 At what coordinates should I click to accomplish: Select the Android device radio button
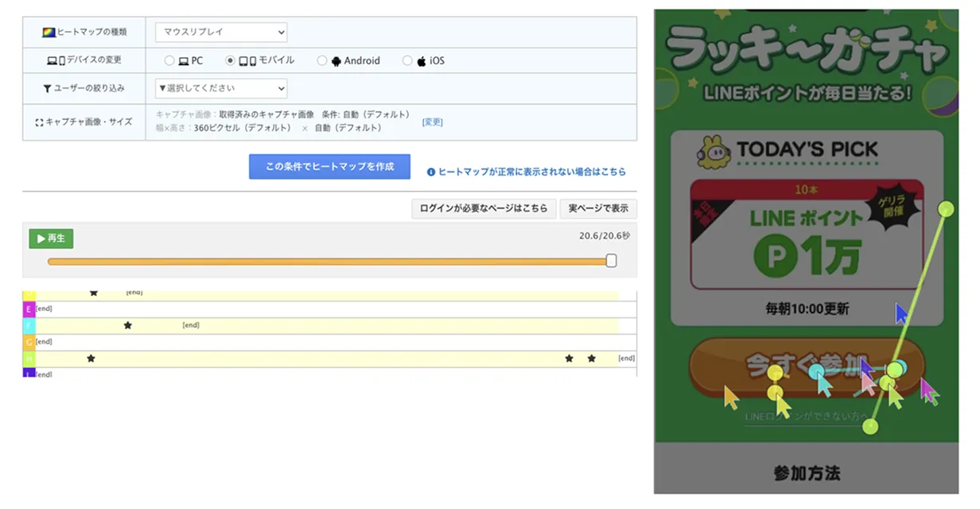pos(321,60)
